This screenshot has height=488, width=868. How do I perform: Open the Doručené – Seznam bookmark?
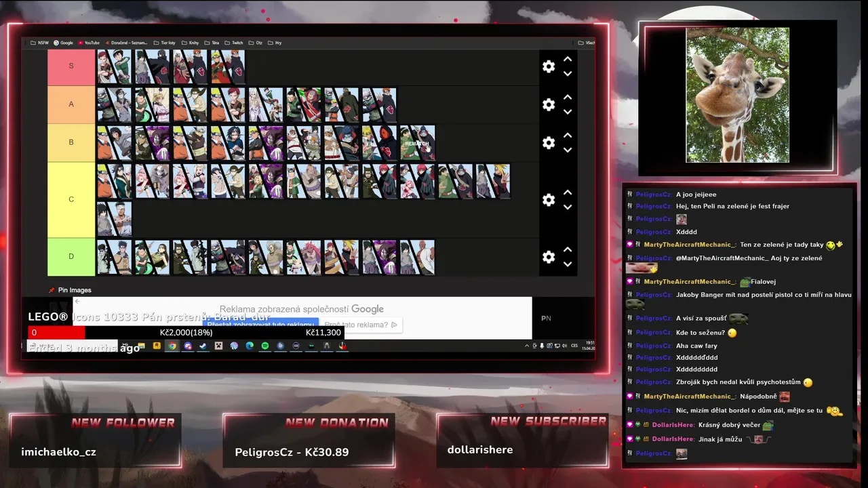tap(125, 43)
